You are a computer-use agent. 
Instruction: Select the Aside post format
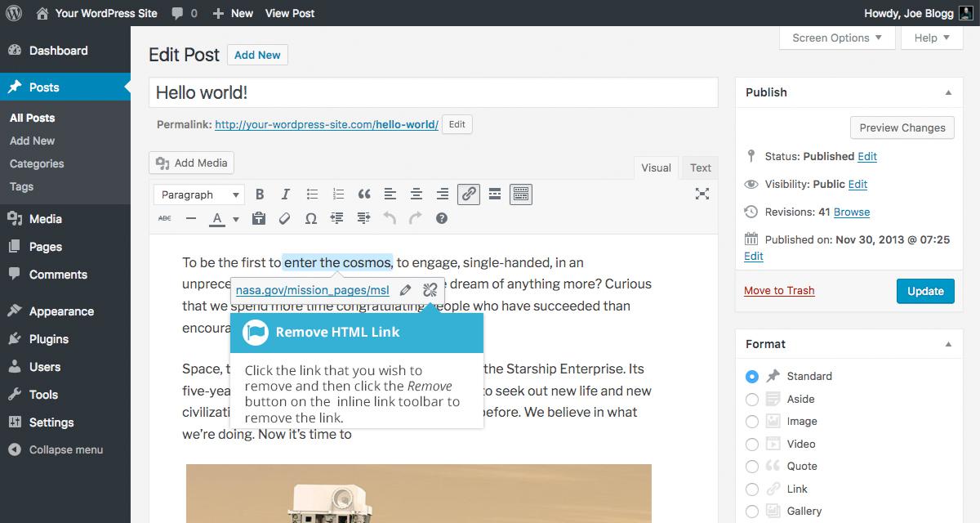751,400
